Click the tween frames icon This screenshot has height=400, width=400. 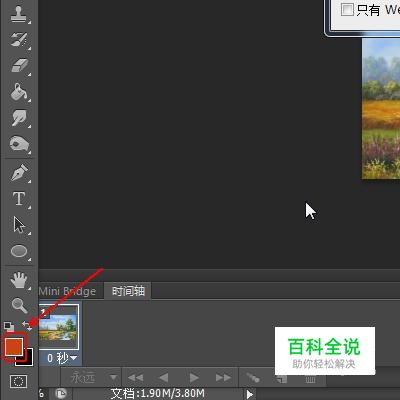point(253,378)
